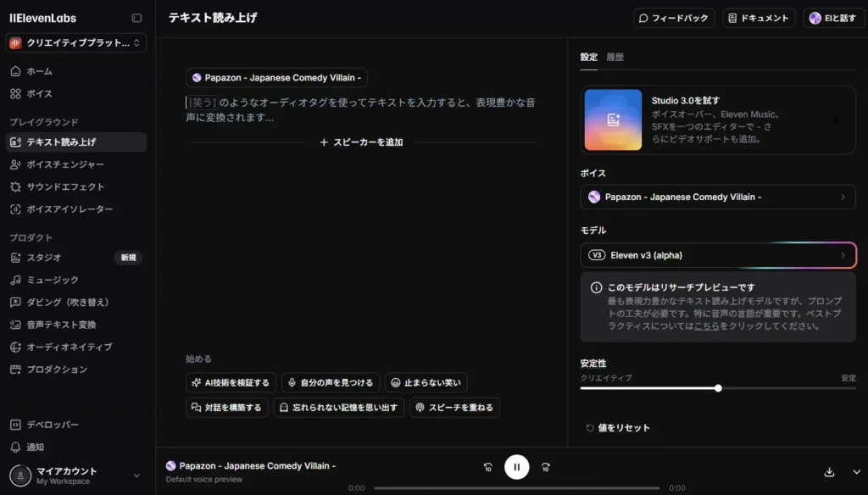Pause the voice preview playback
868x495 pixels.
click(x=516, y=467)
